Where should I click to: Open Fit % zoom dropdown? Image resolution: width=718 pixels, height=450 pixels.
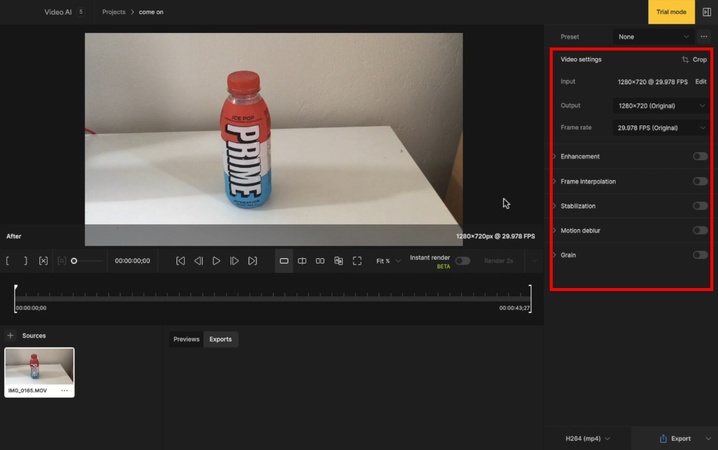388,261
